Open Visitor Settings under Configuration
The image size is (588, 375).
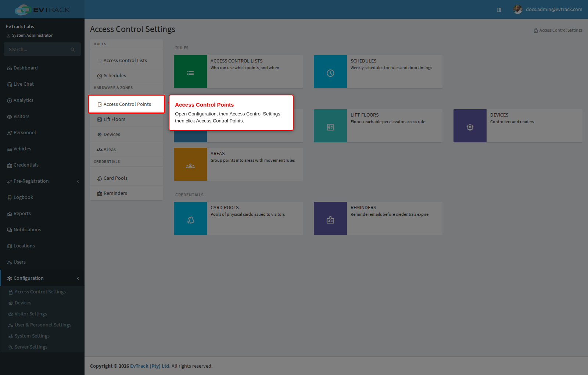pos(42,314)
